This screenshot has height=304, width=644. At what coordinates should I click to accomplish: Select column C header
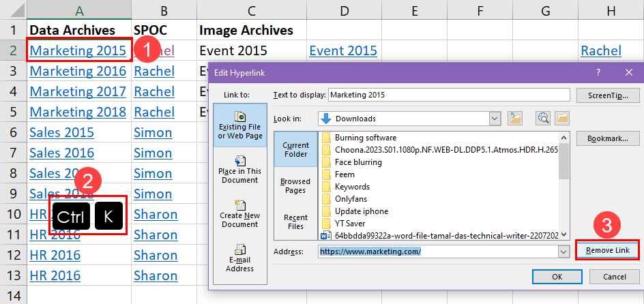(x=252, y=11)
